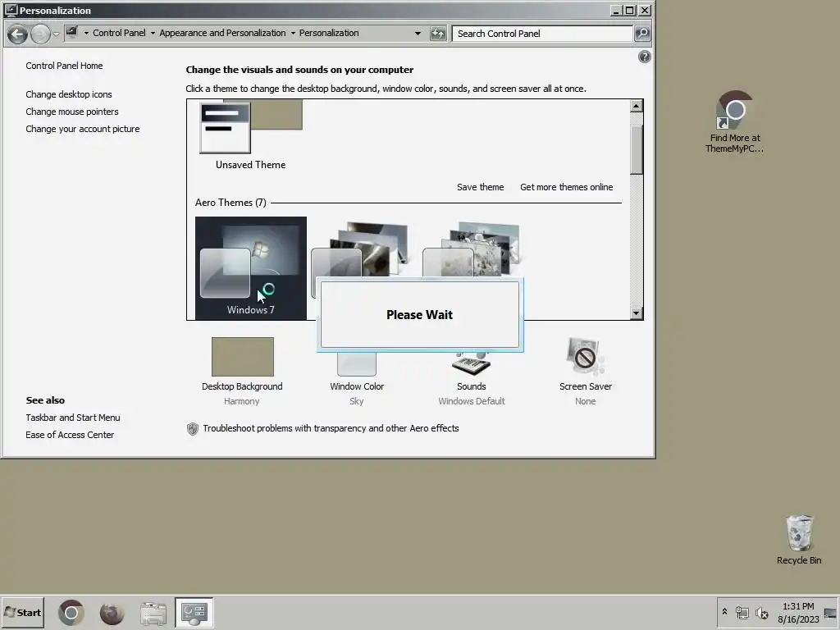The width and height of the screenshot is (840, 630).
Task: Open Change desktop icons link
Action: tap(69, 94)
